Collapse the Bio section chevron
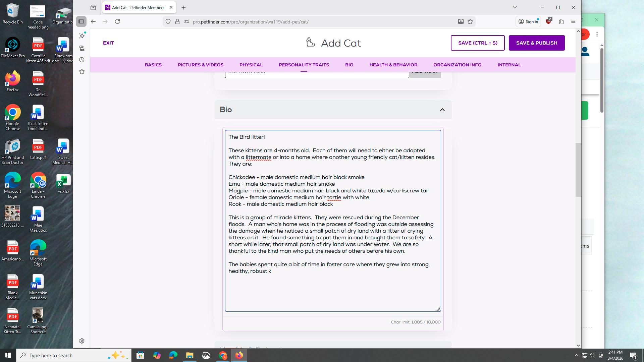Image resolution: width=644 pixels, height=362 pixels. pos(442,110)
